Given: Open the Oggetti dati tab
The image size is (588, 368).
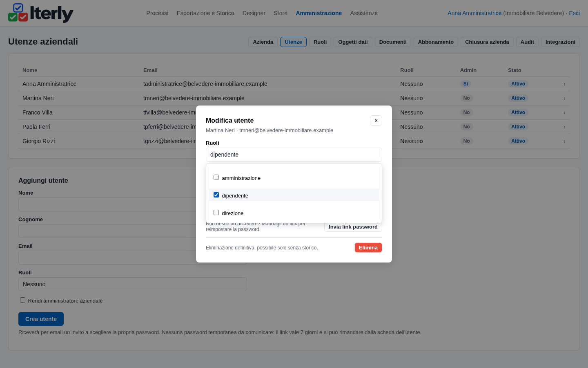Looking at the screenshot, I should pos(353,42).
